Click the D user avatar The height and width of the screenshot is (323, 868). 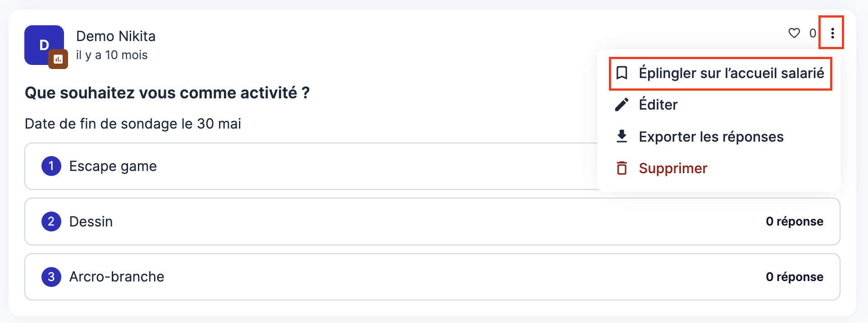click(x=44, y=45)
